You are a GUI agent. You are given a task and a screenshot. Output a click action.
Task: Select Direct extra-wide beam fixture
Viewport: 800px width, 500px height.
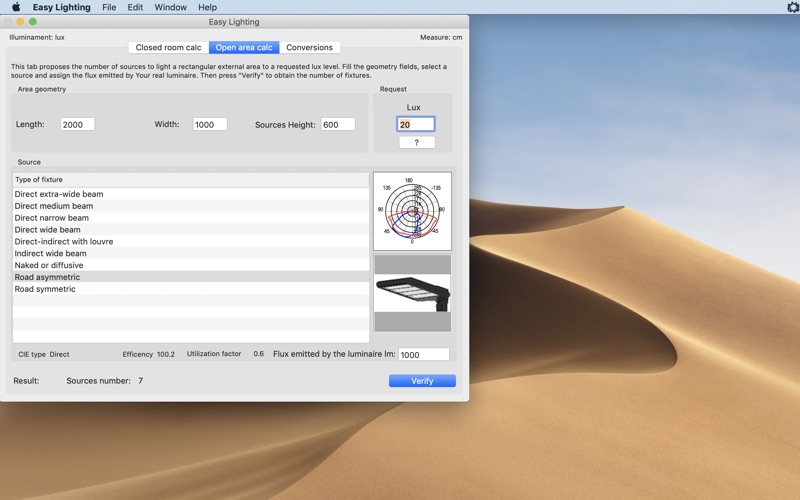coord(191,194)
